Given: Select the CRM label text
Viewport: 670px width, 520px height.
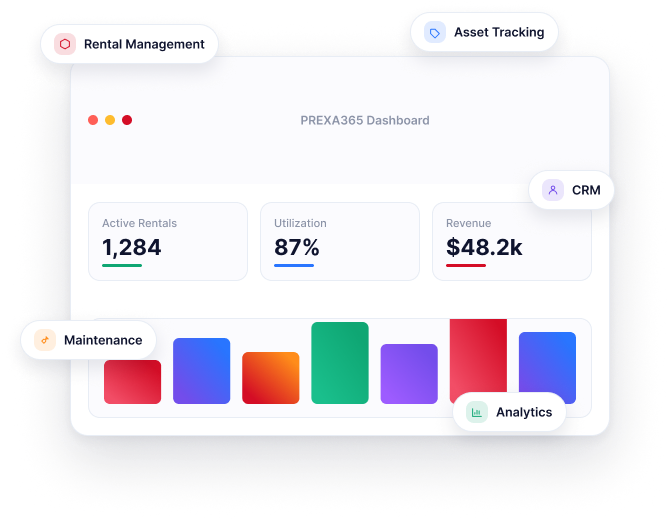Looking at the screenshot, I should tap(586, 190).
